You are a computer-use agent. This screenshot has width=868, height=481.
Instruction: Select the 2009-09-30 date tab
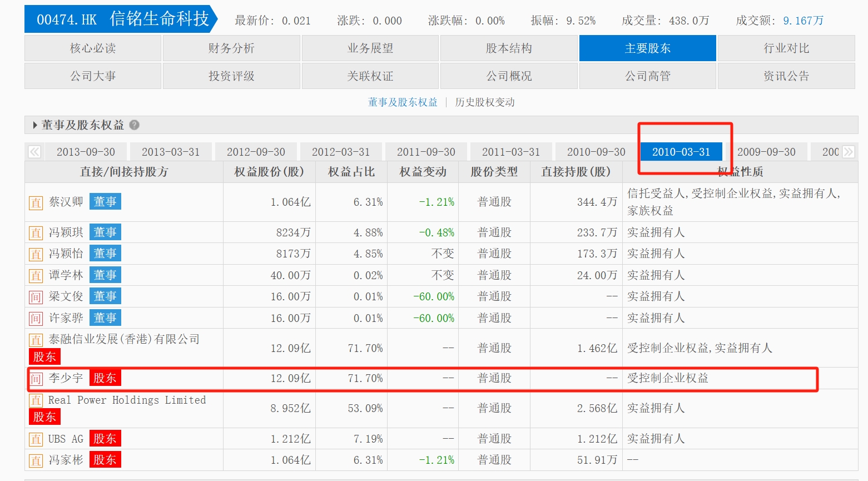tap(766, 152)
